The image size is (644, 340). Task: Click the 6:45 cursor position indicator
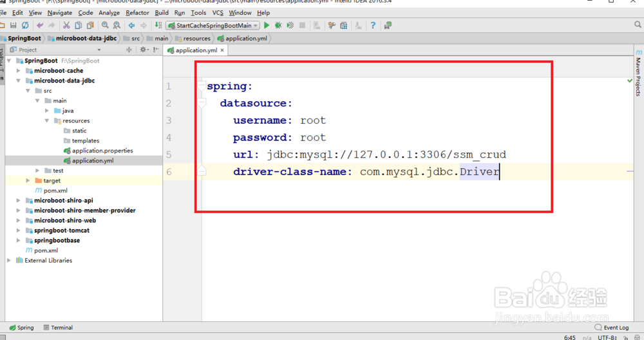pyautogui.click(x=570, y=337)
